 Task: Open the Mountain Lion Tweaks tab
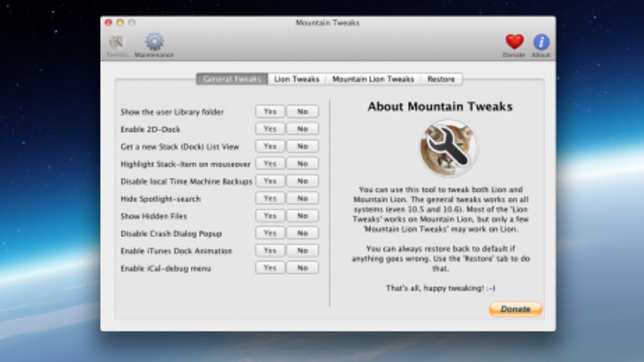click(x=373, y=79)
